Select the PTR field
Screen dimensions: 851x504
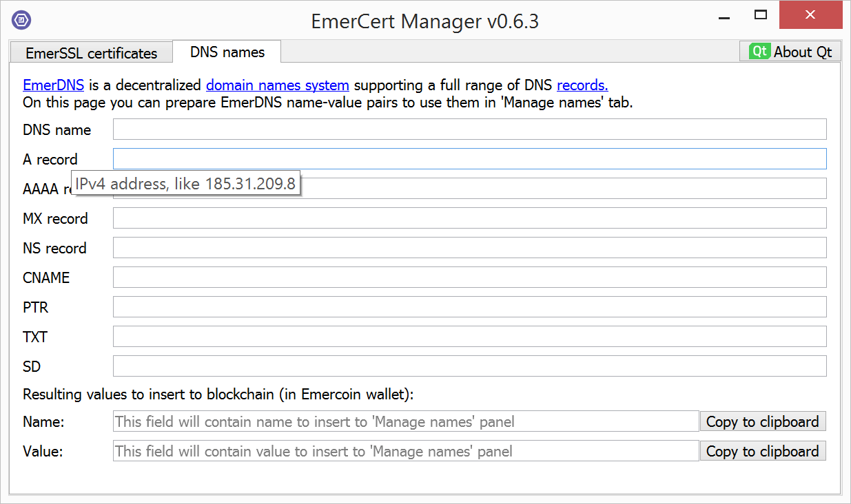[x=470, y=306]
